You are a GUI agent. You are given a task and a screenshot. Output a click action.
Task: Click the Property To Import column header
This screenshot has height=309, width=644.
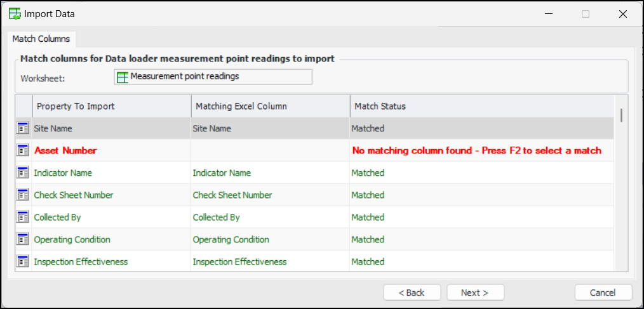tap(111, 106)
